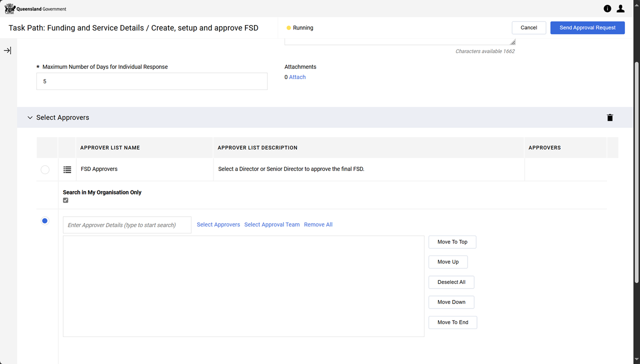The height and width of the screenshot is (364, 640).
Task: Toggle Search in My Organisation Only checkbox
Action: (x=65, y=200)
